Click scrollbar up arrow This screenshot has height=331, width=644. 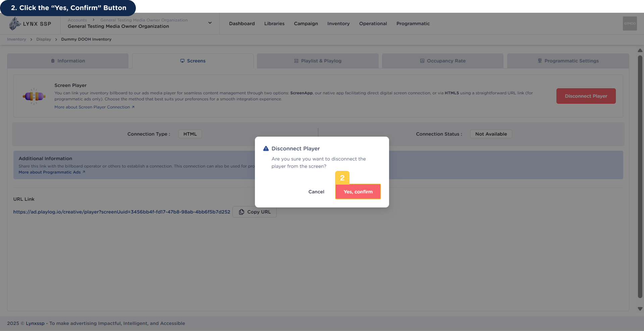640,50
